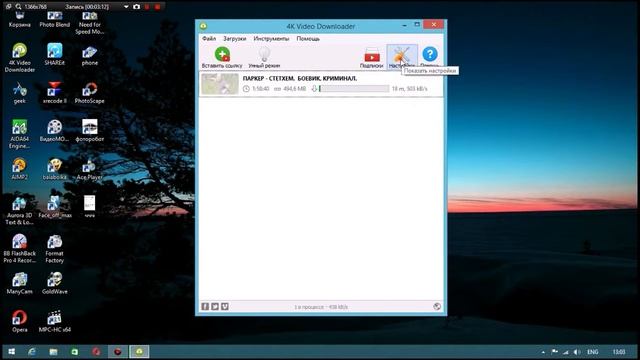Screen dimensions: 640x360
Task: Open the Загрузки menu
Action: [x=234, y=38]
